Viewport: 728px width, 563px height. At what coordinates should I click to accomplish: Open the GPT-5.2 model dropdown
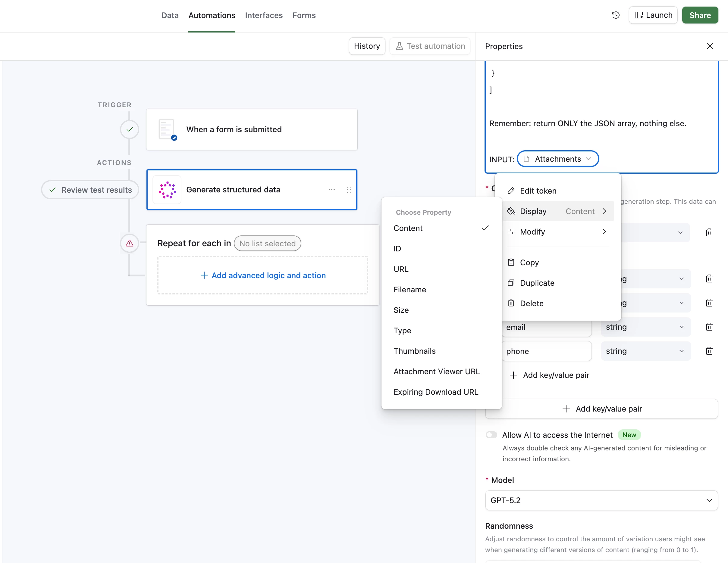pyautogui.click(x=601, y=500)
